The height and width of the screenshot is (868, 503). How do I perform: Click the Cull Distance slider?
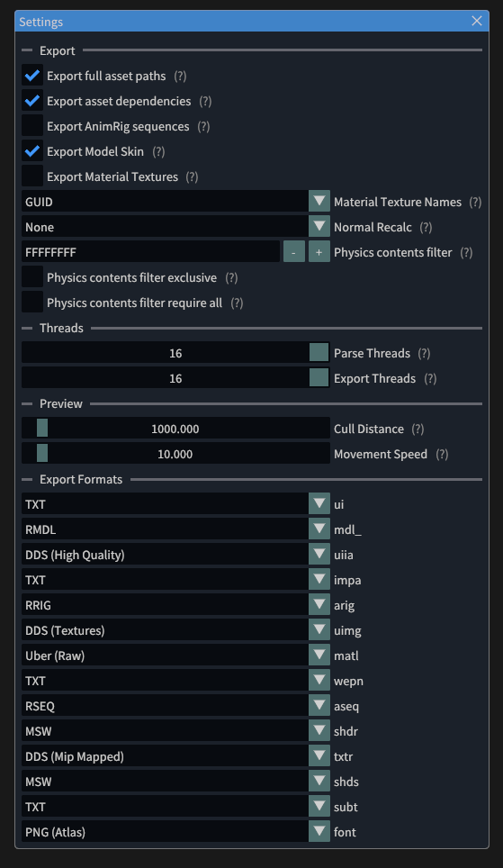(175, 429)
